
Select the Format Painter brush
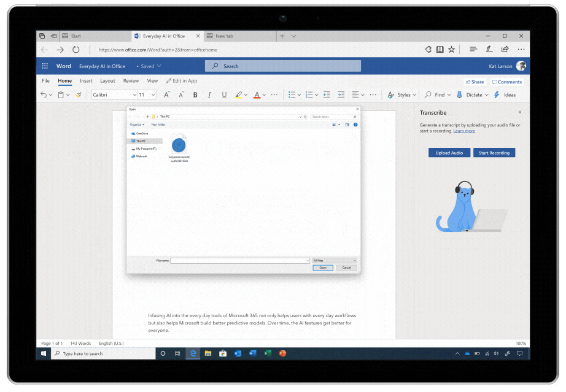point(79,95)
